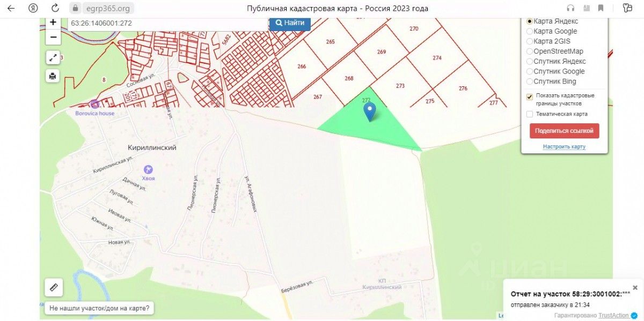Reload the page with the refresh icon
The image size is (644, 321).
[55, 8]
